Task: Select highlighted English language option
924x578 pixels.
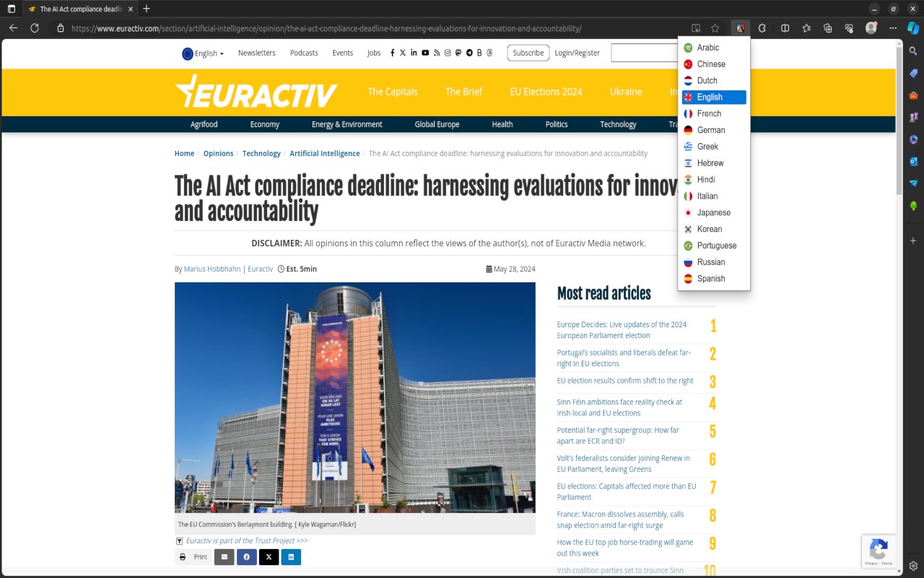Action: 714,97
